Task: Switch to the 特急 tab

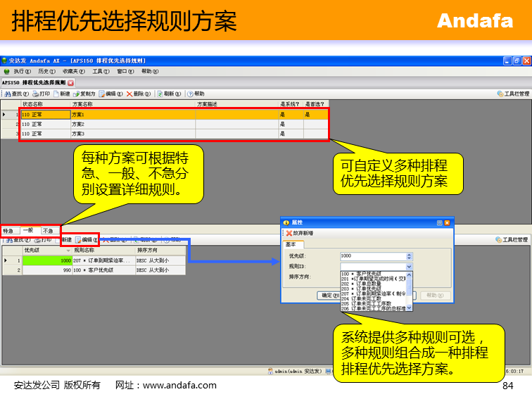Action: pos(8,230)
